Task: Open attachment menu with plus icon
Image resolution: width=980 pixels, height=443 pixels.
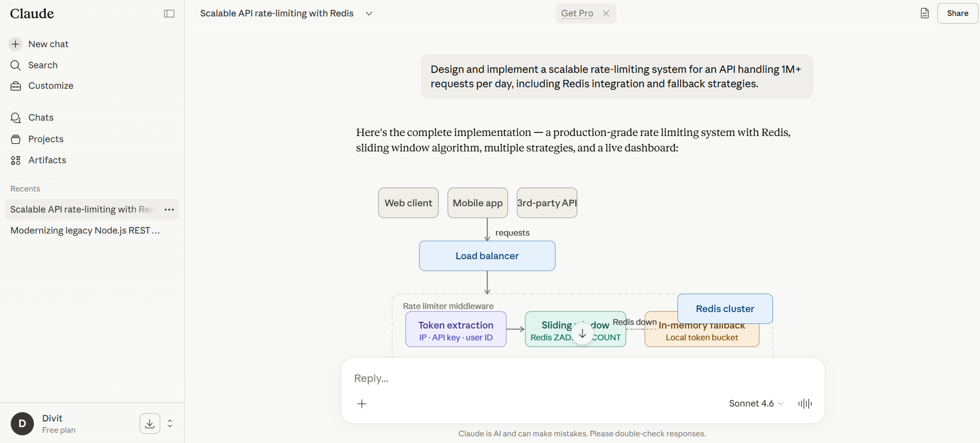Action: (x=362, y=404)
